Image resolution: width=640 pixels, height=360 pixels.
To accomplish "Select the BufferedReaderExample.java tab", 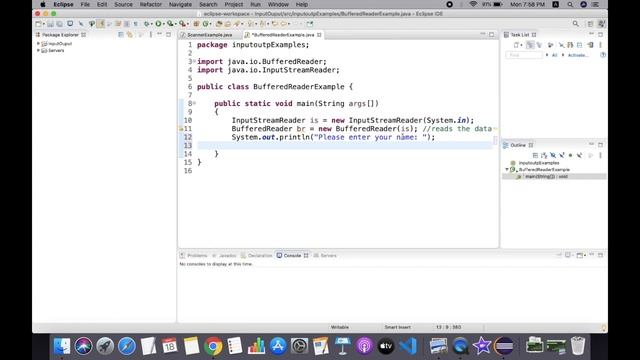I will 283,35.
